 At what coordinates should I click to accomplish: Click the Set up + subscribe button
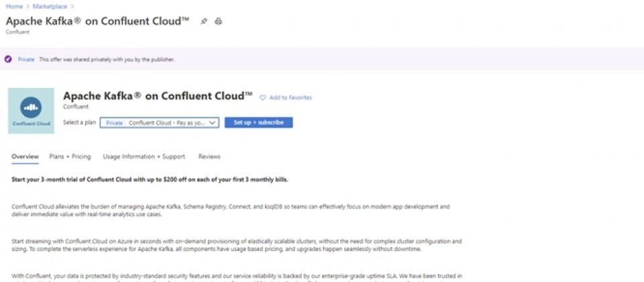coord(259,122)
